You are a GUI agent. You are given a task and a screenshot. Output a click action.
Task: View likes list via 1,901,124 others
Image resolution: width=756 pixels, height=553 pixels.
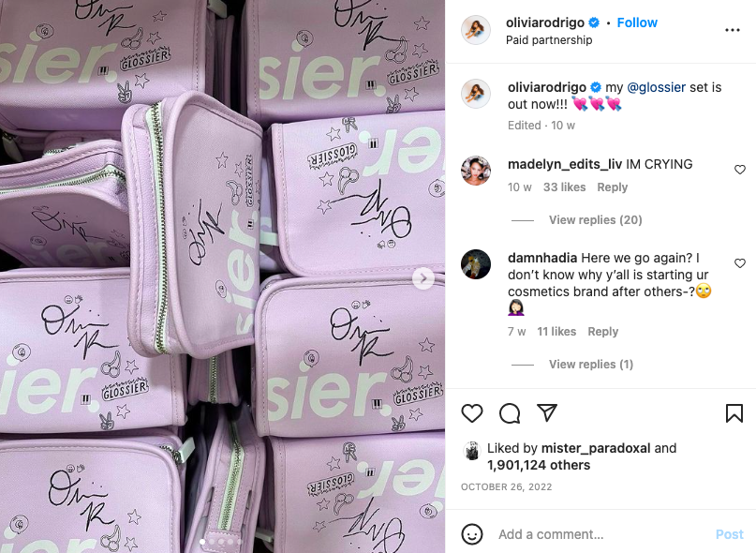tap(538, 465)
